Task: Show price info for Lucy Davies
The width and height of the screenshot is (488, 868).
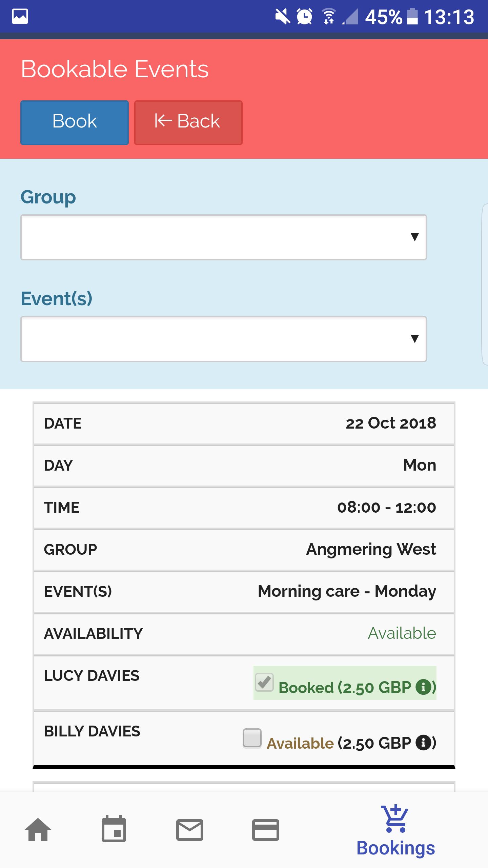Action: [x=423, y=687]
